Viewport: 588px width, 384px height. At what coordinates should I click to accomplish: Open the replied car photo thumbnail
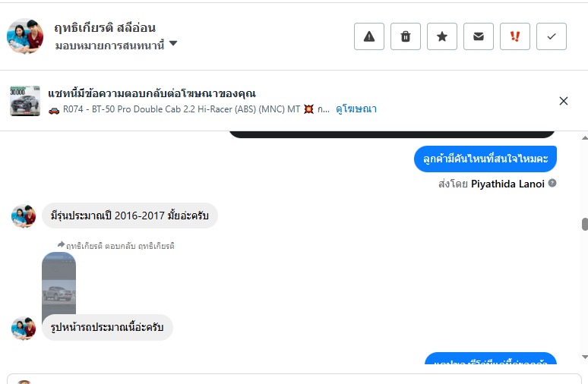pos(58,283)
